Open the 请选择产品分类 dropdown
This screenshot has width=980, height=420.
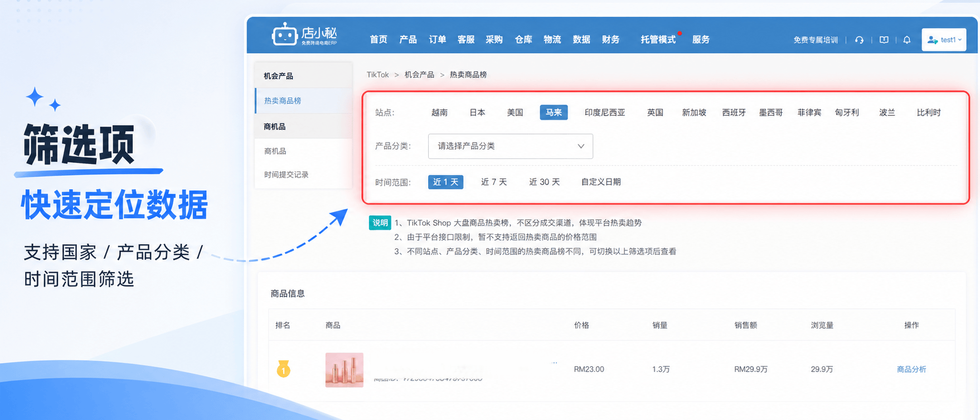tap(510, 146)
